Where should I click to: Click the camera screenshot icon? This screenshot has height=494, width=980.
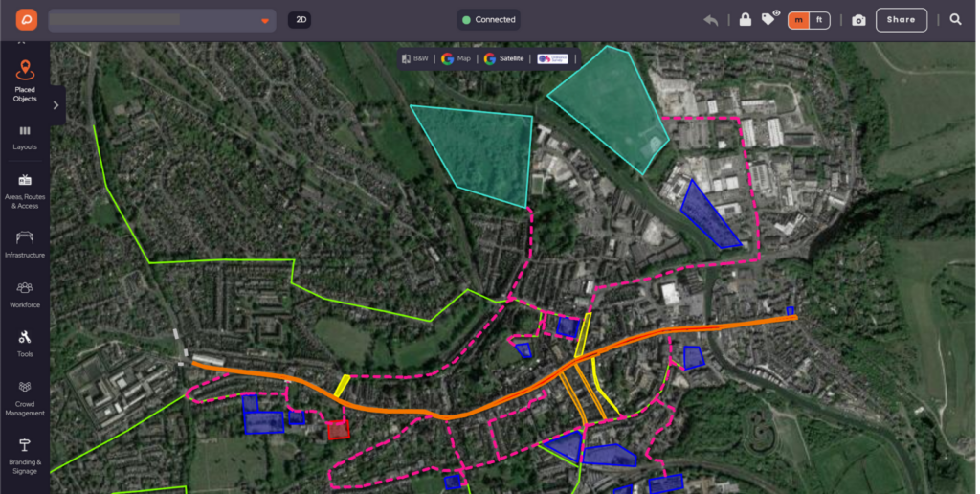click(858, 20)
